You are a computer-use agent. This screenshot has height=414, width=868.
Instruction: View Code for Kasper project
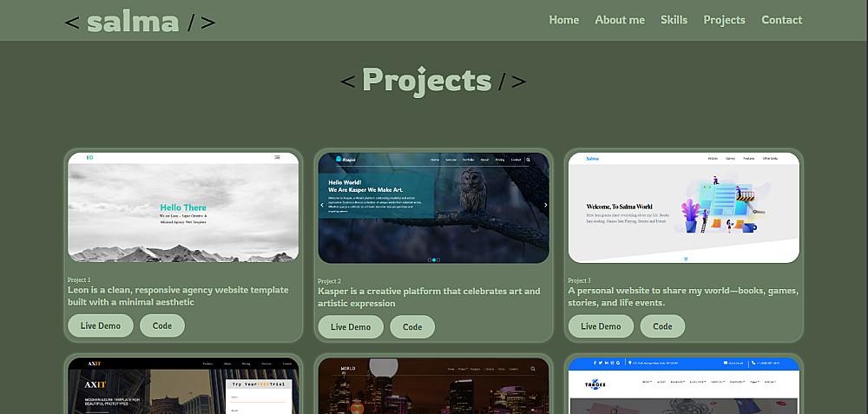coord(412,326)
